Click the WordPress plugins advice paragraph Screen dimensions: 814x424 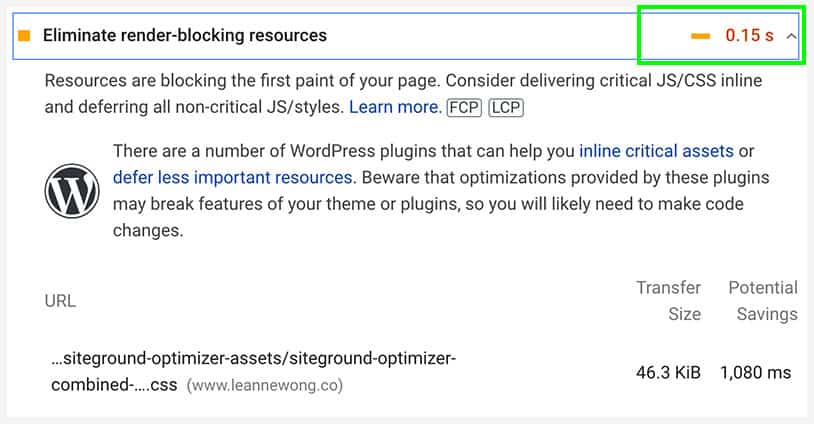[441, 190]
